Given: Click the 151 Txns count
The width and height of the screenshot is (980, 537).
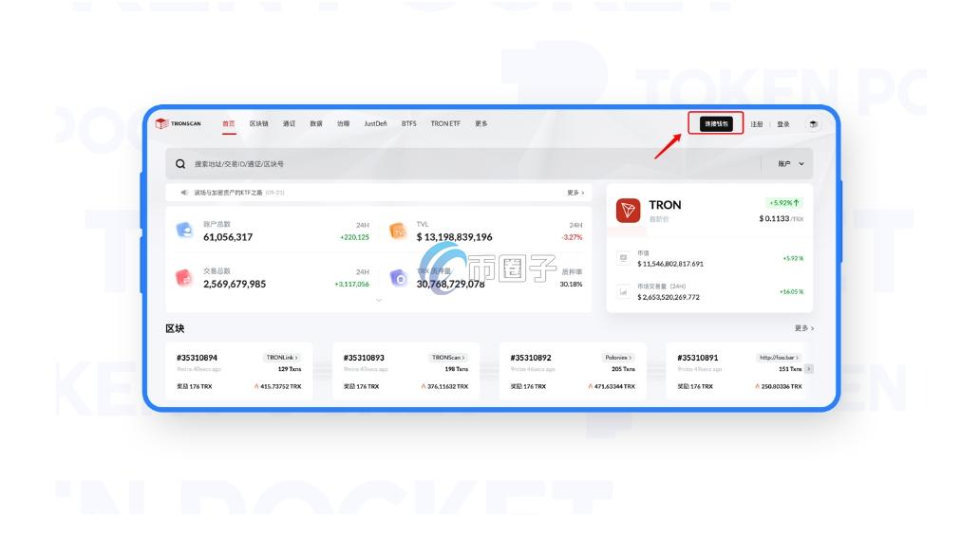Looking at the screenshot, I should tap(790, 369).
